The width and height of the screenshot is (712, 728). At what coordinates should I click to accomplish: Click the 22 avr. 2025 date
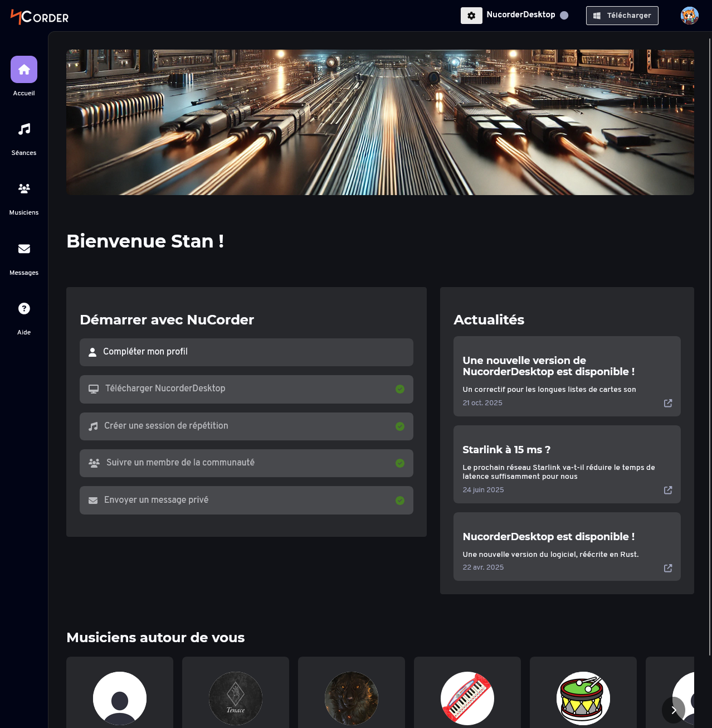tap(483, 567)
